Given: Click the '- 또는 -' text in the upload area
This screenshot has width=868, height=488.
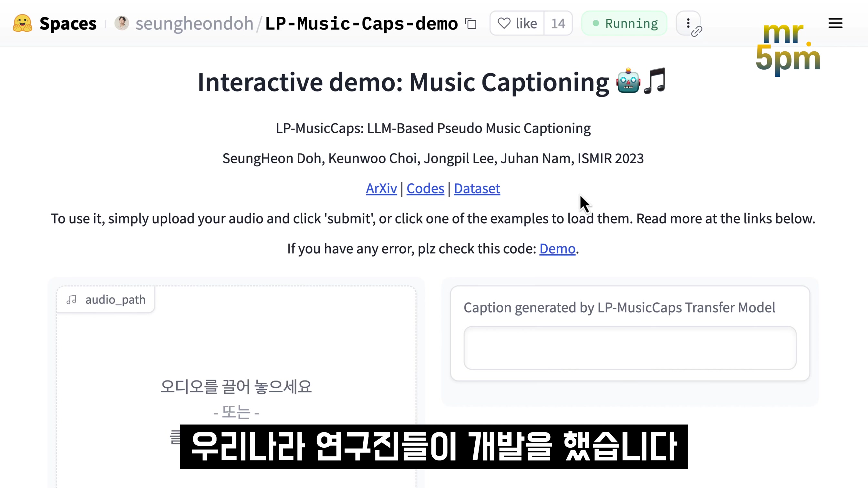Looking at the screenshot, I should pyautogui.click(x=236, y=412).
